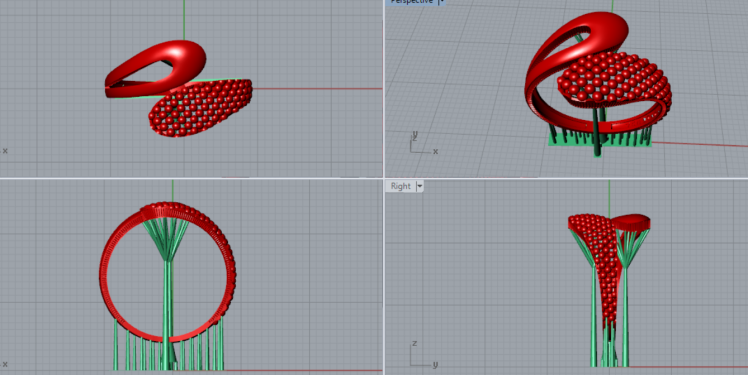Click the Perspective viewport title label

(x=411, y=2)
